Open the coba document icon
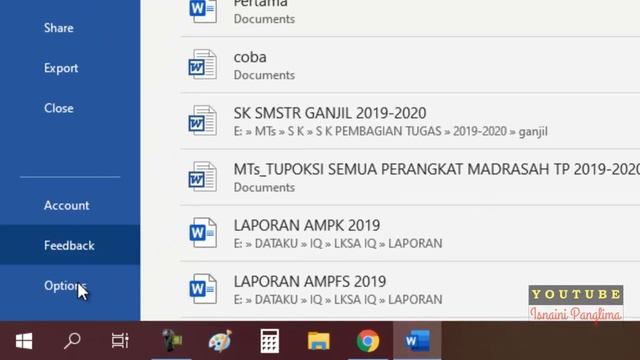Image resolution: width=640 pixels, height=360 pixels. tap(202, 64)
